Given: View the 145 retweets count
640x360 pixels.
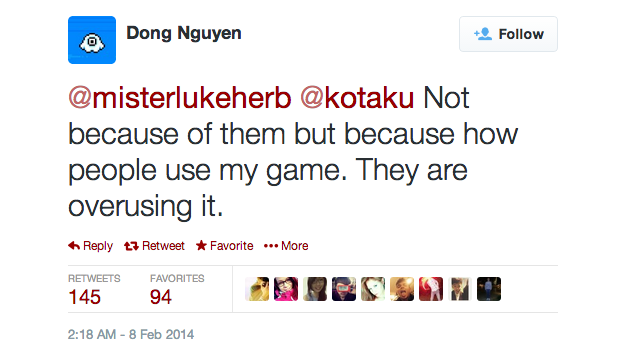Looking at the screenshot, I should pos(84,297).
